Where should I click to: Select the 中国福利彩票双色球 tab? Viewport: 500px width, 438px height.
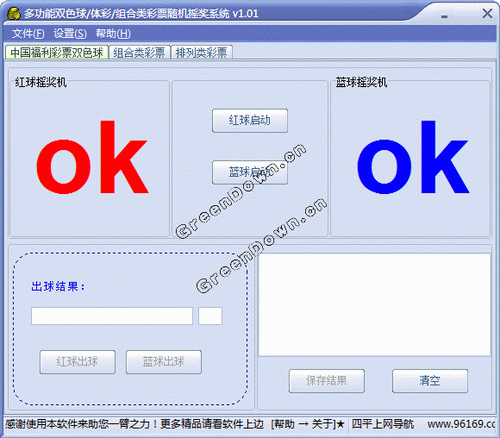[57, 53]
